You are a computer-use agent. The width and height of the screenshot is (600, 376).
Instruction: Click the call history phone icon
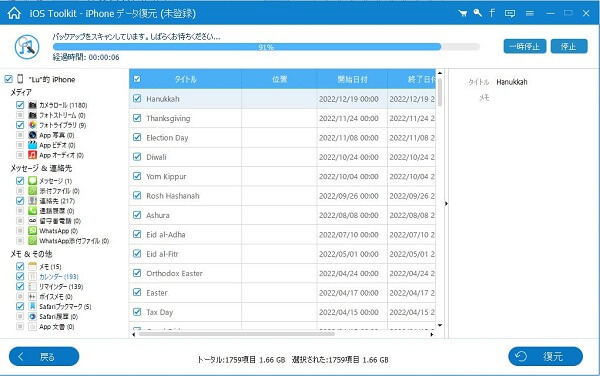pos(33,210)
